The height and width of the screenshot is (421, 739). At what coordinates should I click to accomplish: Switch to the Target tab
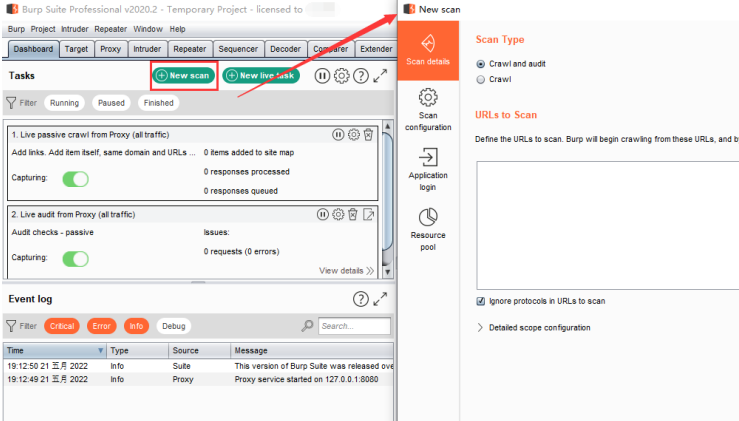coord(76,49)
